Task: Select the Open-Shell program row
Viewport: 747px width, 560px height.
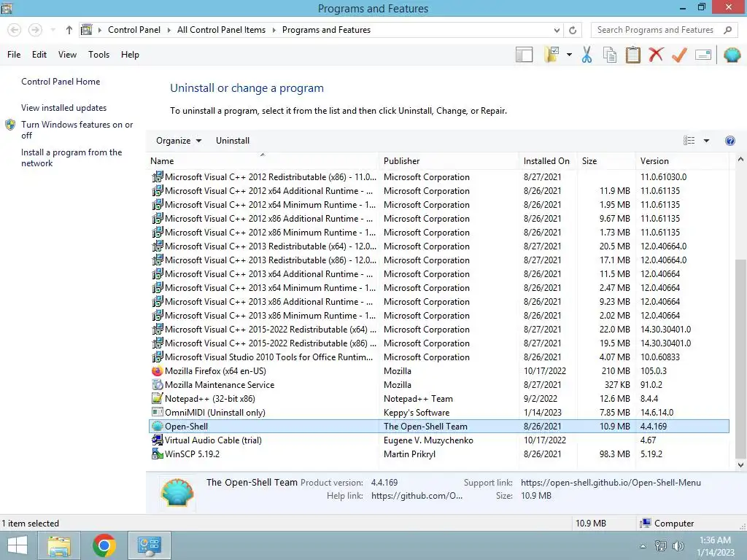Action: click(x=439, y=426)
